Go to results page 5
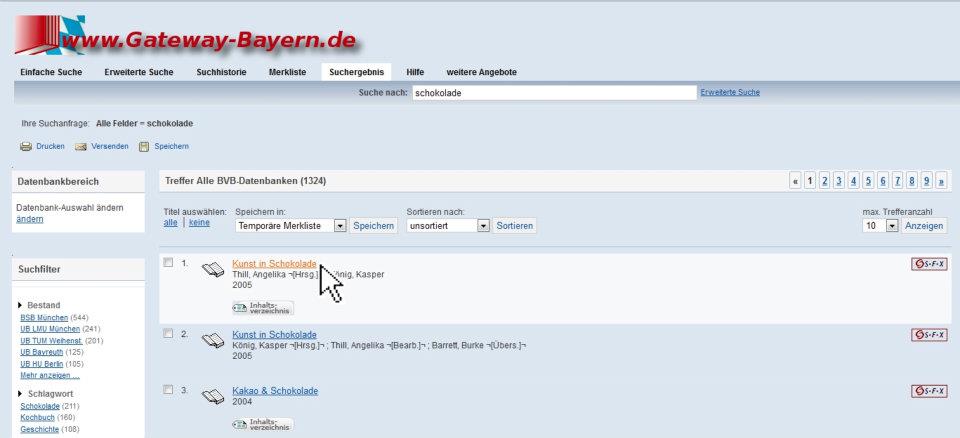Viewport: 960px width, 438px height. (868, 181)
